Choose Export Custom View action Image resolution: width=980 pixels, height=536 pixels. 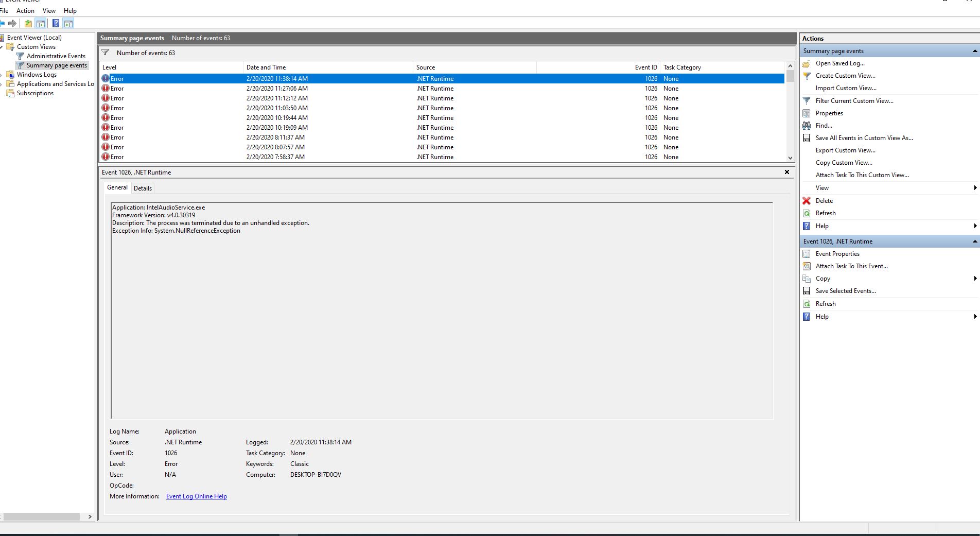coord(845,150)
